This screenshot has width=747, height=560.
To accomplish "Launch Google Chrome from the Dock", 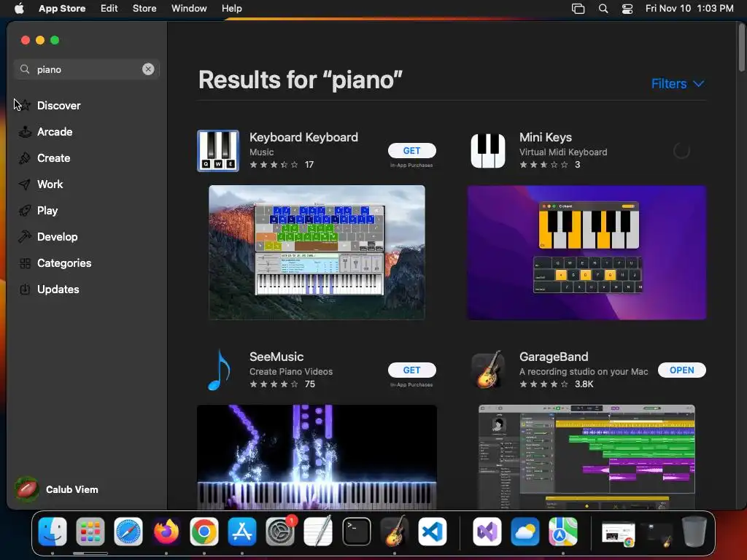I will (204, 532).
